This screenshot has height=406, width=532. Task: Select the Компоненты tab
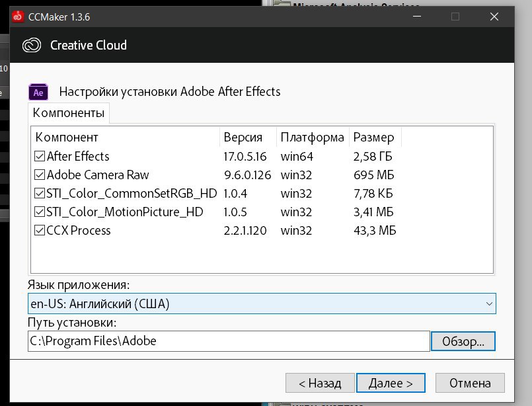[x=69, y=112]
